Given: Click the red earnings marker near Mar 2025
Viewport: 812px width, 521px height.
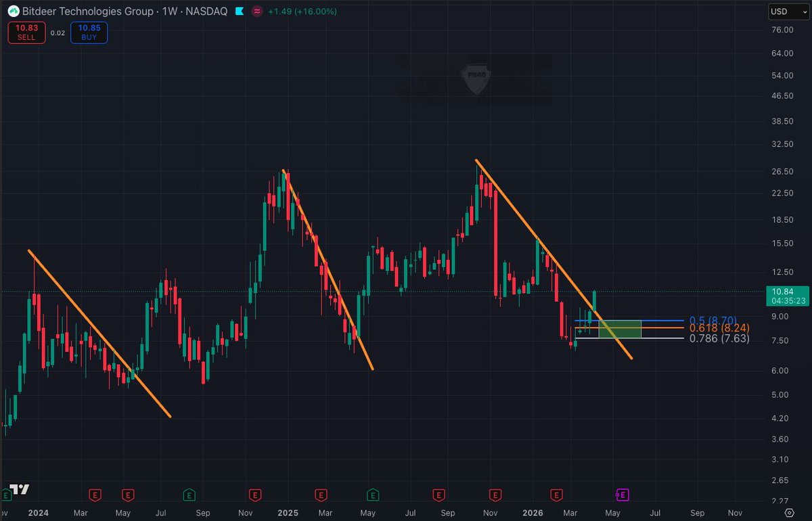Looking at the screenshot, I should pyautogui.click(x=322, y=495).
